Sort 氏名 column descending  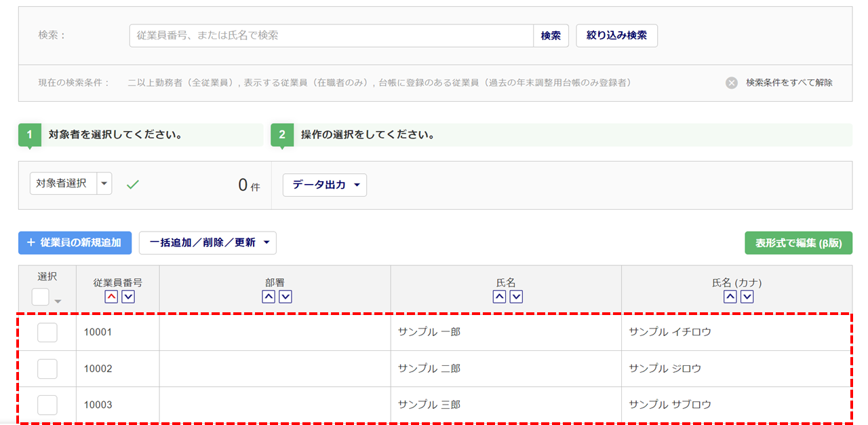pos(516,297)
